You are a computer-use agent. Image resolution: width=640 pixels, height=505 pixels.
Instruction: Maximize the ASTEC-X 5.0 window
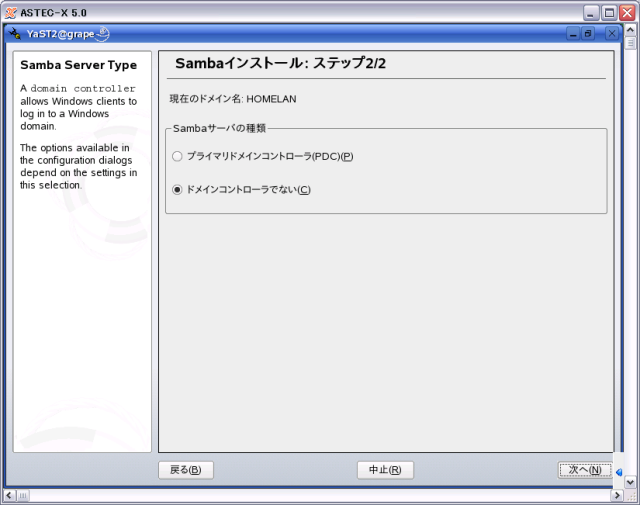coord(609,13)
